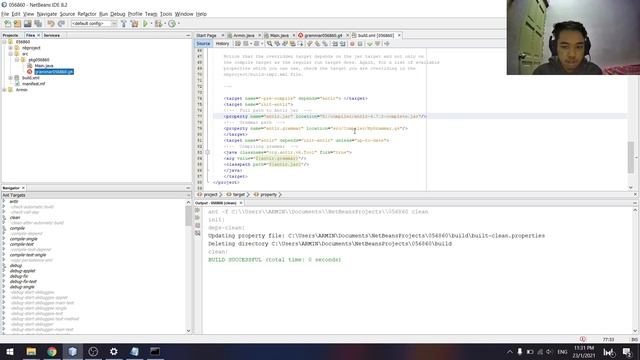This screenshot has height=360, width=640.
Task: Click the property breadcrumb
Action: (268, 195)
